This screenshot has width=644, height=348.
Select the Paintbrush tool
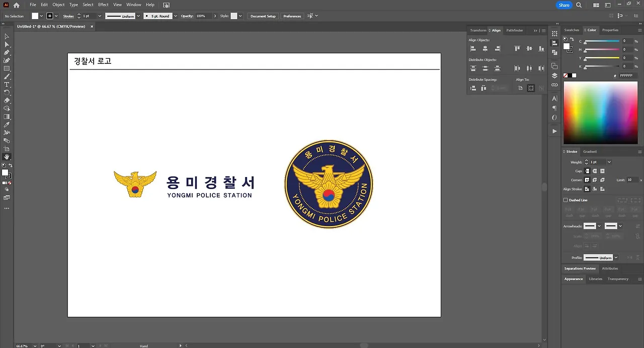point(7,76)
